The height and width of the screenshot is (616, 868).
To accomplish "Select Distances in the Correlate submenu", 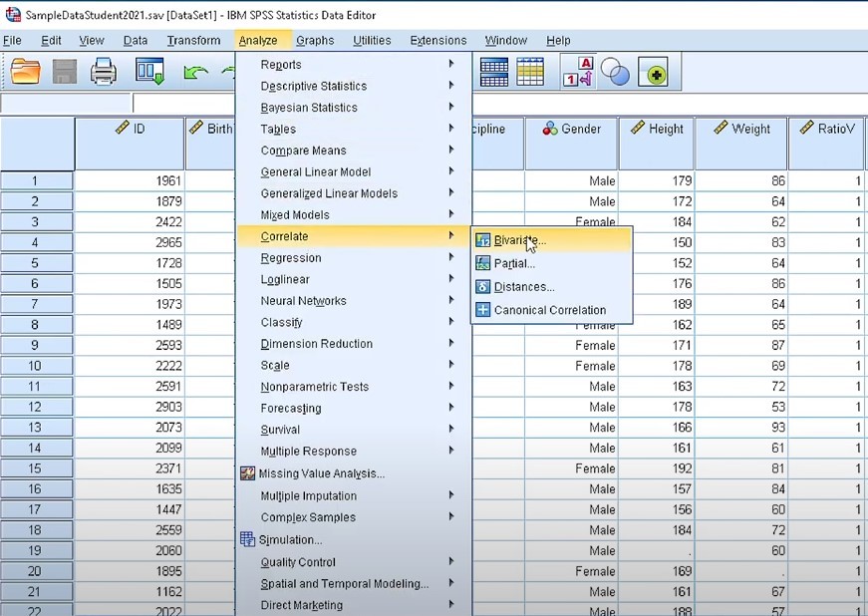I will tap(551, 287).
